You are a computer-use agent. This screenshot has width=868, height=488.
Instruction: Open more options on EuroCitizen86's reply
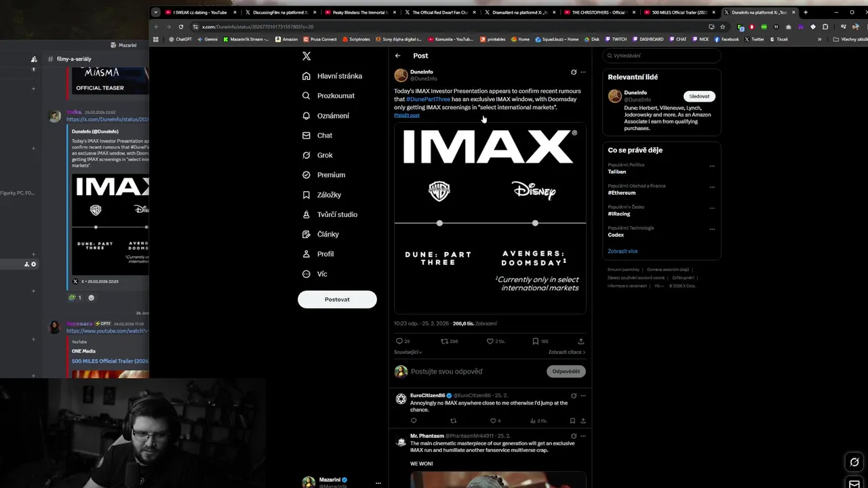[x=583, y=396]
